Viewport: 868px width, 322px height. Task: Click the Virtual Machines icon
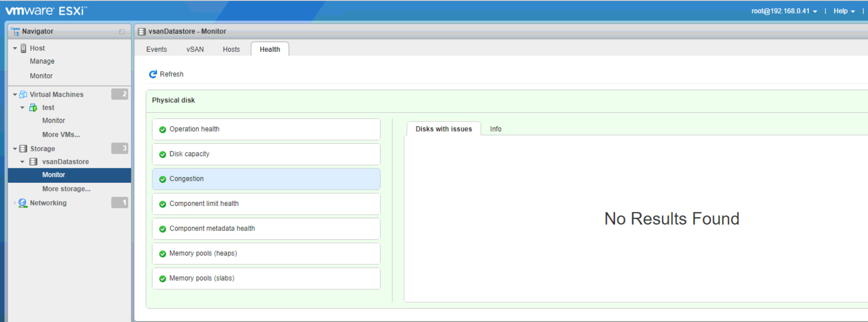point(23,95)
